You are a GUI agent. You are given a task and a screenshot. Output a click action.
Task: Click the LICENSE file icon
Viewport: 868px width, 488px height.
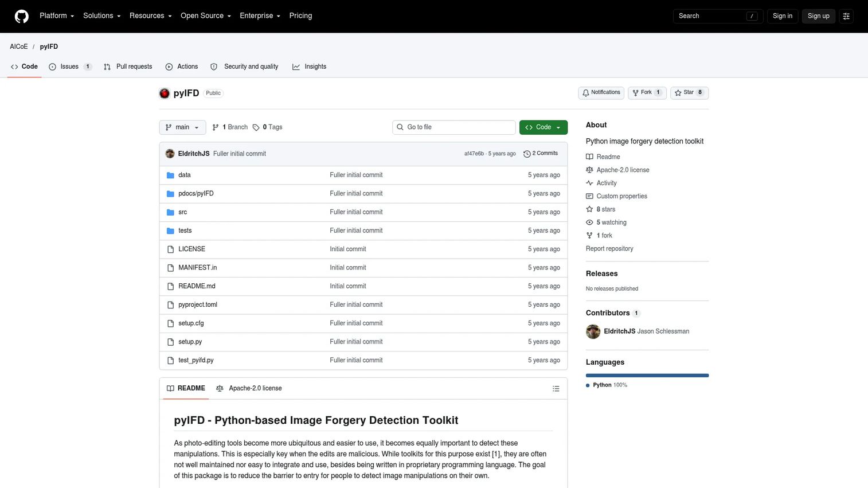click(170, 249)
